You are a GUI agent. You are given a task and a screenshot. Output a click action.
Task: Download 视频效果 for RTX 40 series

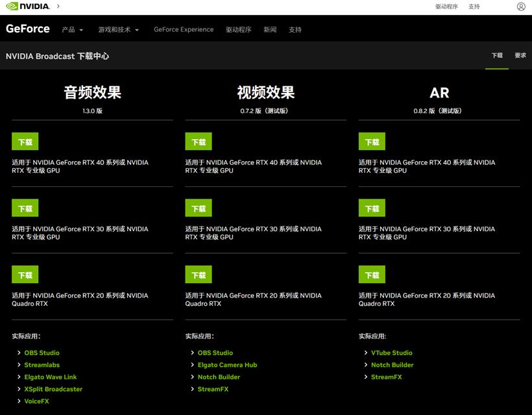point(199,142)
